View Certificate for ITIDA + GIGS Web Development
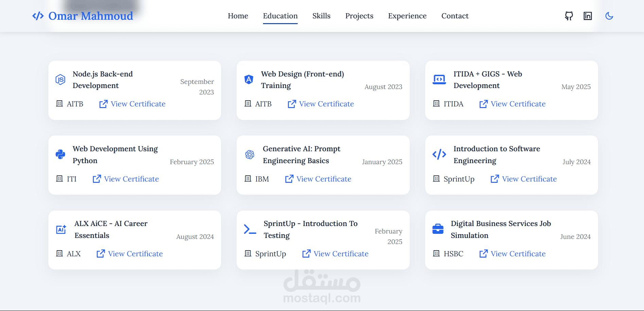Viewport: 644px width, 311px height. point(512,104)
